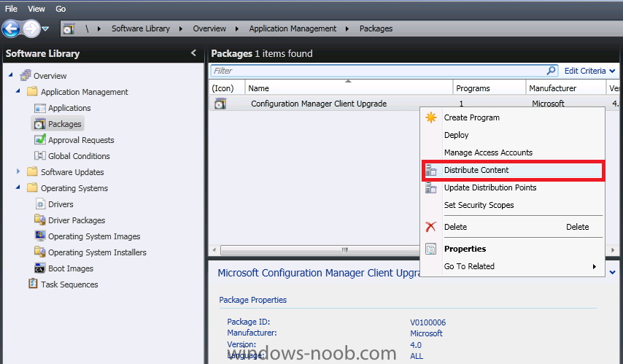The image size is (623, 364).
Task: Click the Software Updates folder icon
Action: coord(32,171)
